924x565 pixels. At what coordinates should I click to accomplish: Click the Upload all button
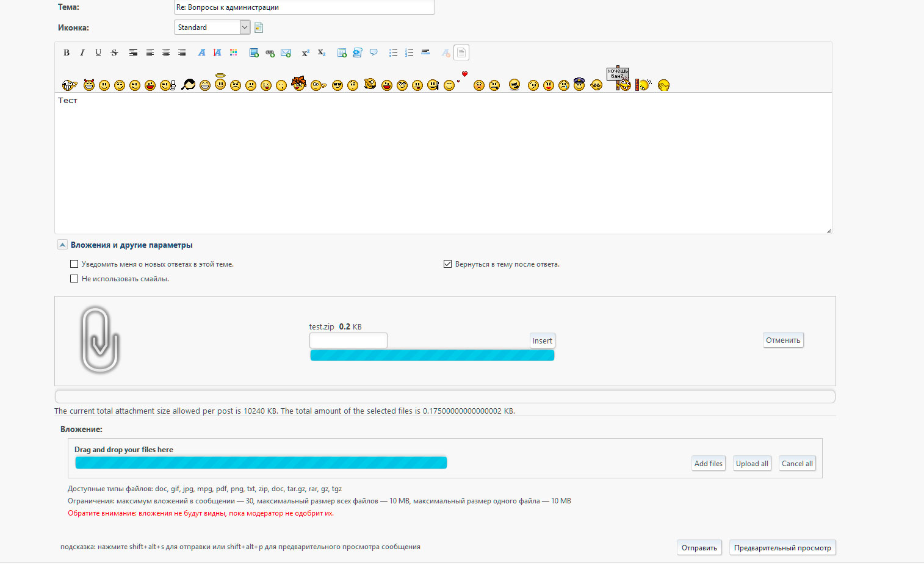[752, 464]
